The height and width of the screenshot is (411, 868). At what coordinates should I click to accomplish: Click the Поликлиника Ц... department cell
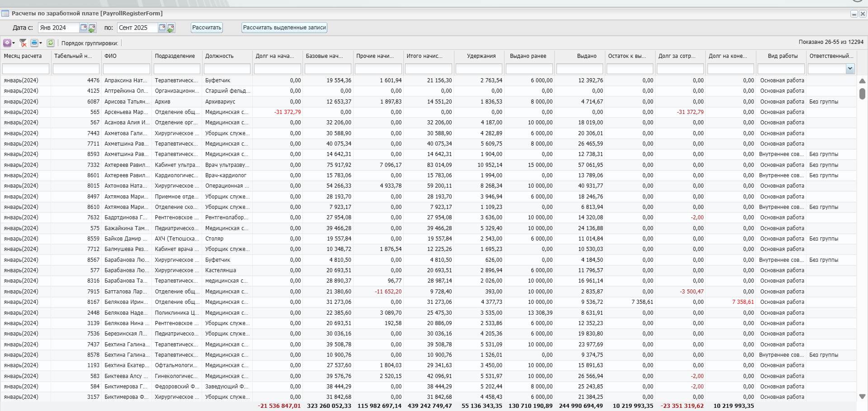point(177,313)
